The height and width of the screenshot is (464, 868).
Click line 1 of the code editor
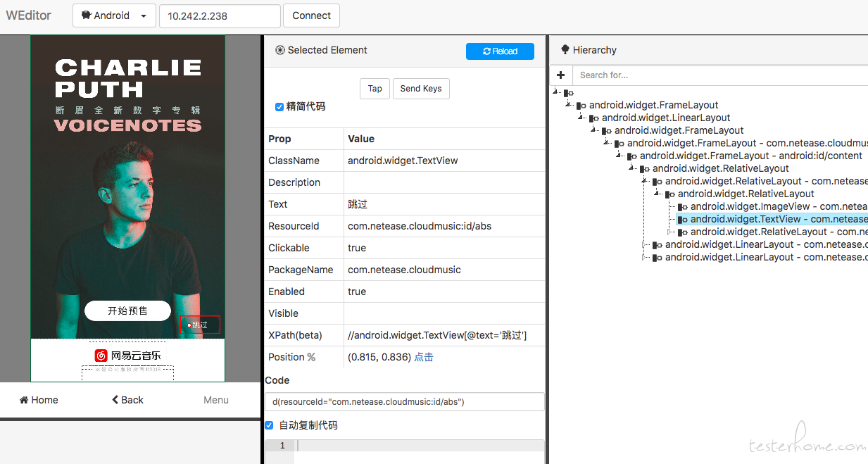pos(419,446)
